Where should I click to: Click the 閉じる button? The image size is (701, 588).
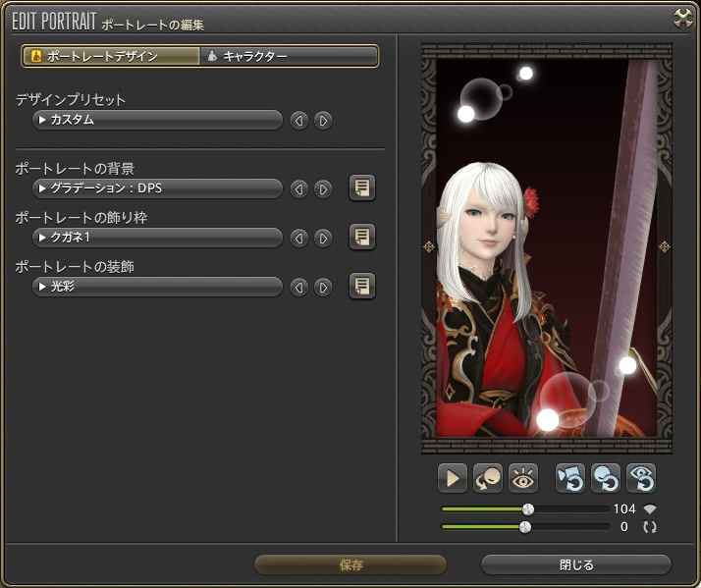pyautogui.click(x=575, y=564)
